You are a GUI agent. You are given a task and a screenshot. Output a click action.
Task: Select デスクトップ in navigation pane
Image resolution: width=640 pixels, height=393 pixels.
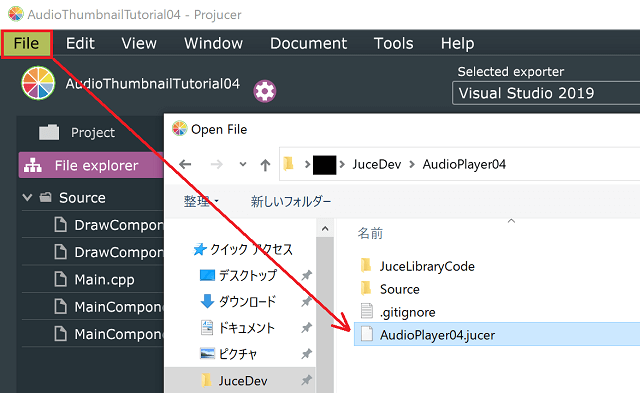click(247, 275)
